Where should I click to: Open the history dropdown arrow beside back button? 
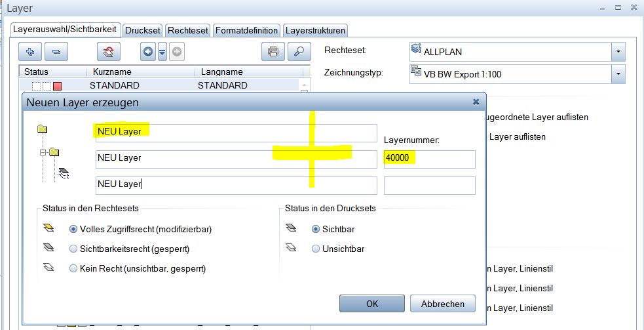pos(162,51)
